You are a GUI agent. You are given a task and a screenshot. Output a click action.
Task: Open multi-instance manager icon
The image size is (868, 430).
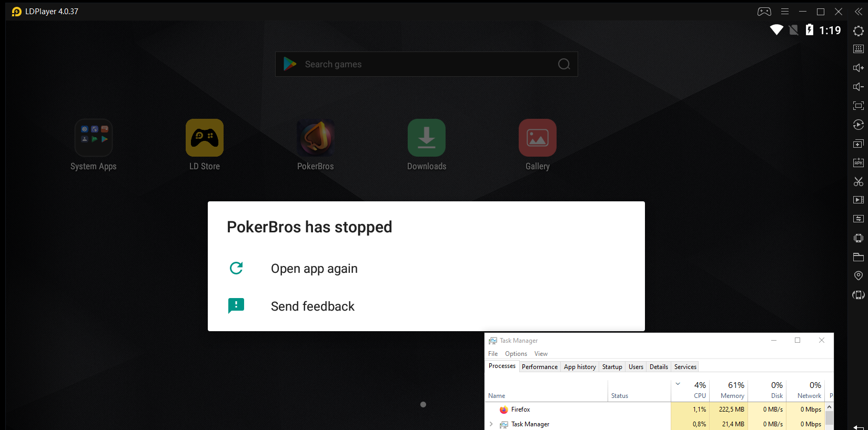858,144
